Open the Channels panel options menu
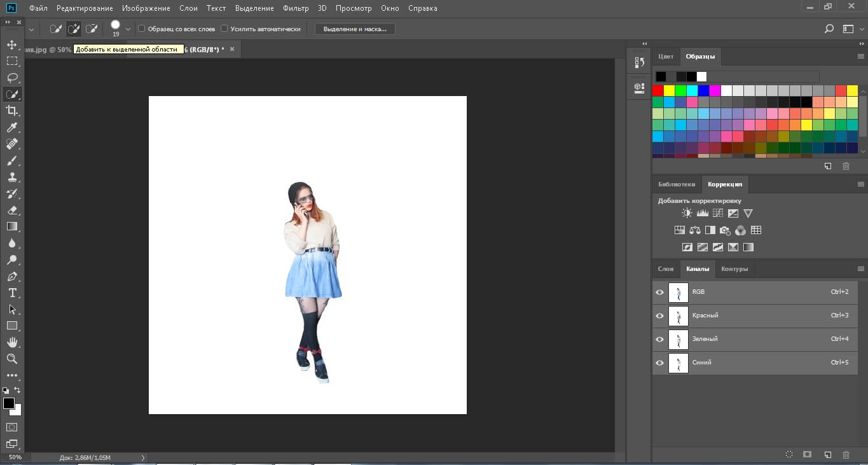This screenshot has height=465, width=868. (861, 269)
